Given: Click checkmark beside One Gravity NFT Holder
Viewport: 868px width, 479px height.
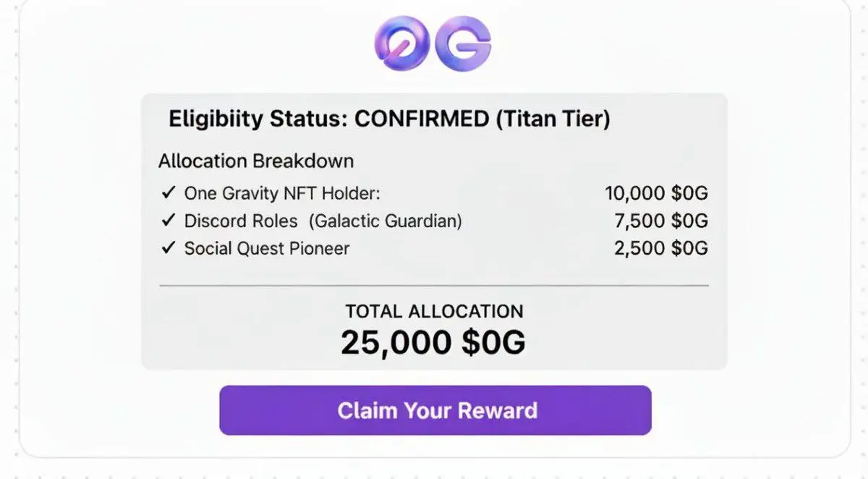Looking at the screenshot, I should click(169, 193).
